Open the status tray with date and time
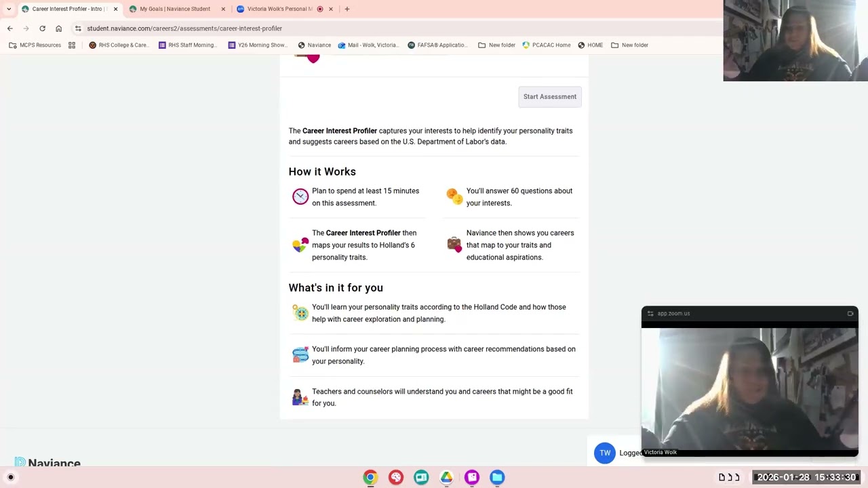 806,477
